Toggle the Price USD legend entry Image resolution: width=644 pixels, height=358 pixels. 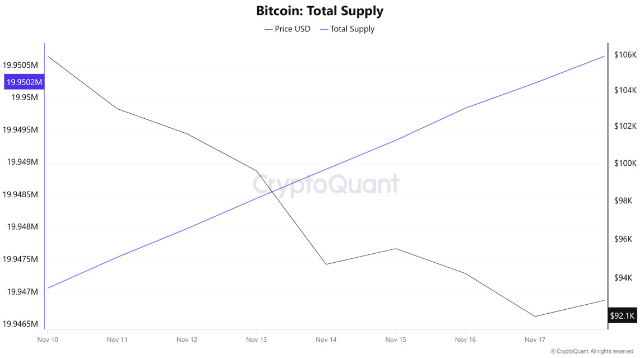tap(288, 29)
